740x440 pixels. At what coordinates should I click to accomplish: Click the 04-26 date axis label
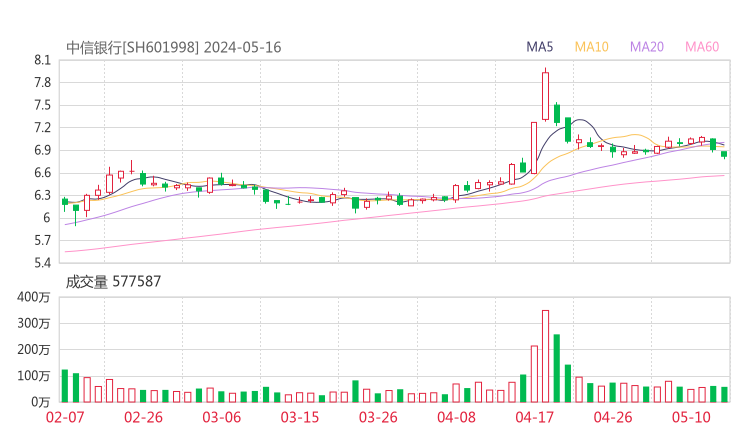pyautogui.click(x=613, y=417)
